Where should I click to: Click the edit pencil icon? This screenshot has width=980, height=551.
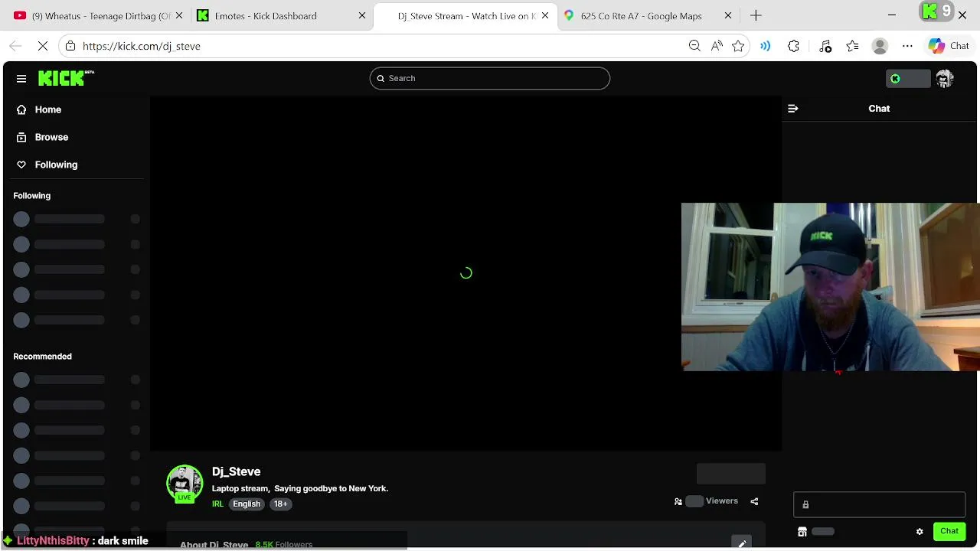point(741,543)
